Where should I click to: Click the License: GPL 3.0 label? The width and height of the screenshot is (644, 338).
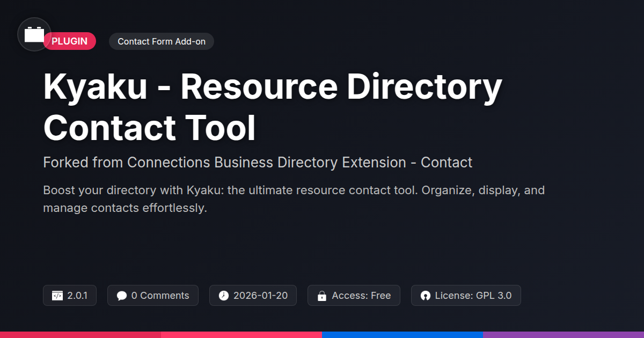(473, 296)
